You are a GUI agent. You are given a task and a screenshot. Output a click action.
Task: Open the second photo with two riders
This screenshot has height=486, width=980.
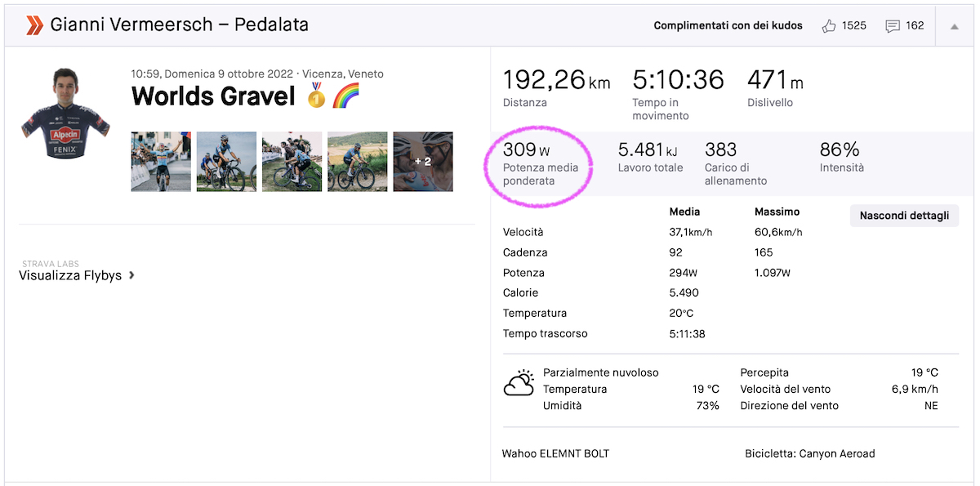[226, 162]
